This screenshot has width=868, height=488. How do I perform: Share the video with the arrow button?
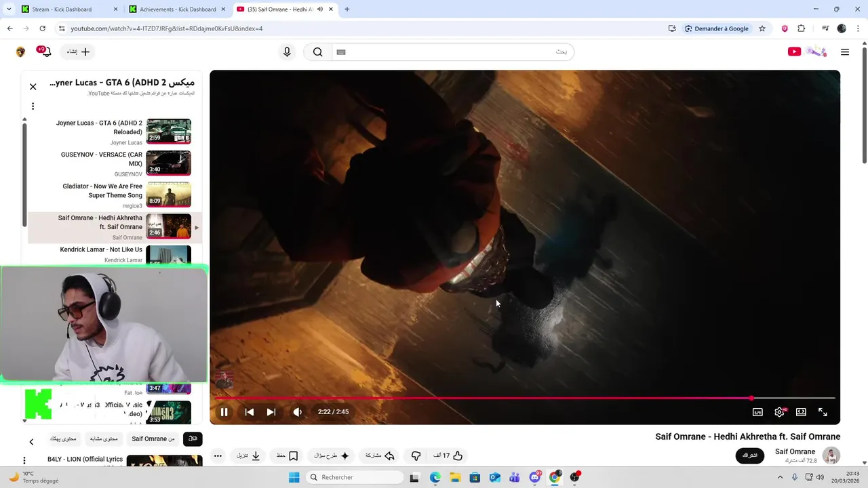380,456
